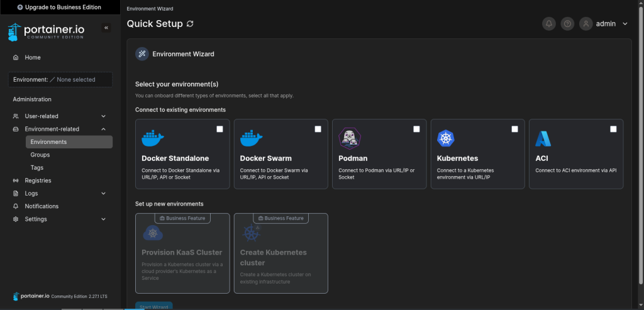Open Environments in the sidebar
The image size is (644, 310).
[x=69, y=142]
